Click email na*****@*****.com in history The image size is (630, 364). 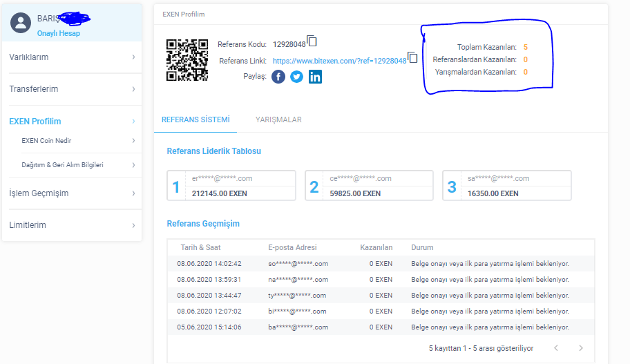(298, 280)
